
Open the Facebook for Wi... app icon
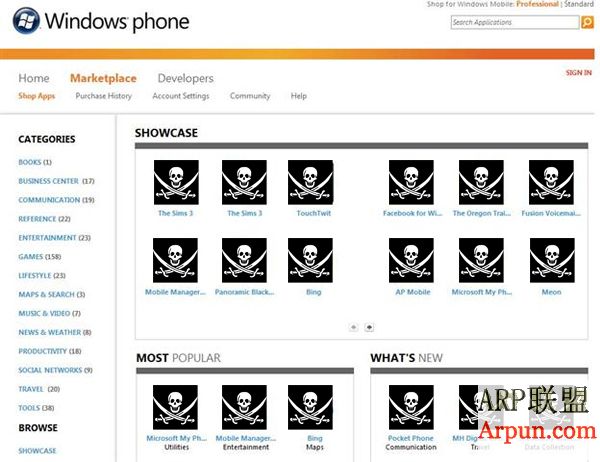pos(411,182)
